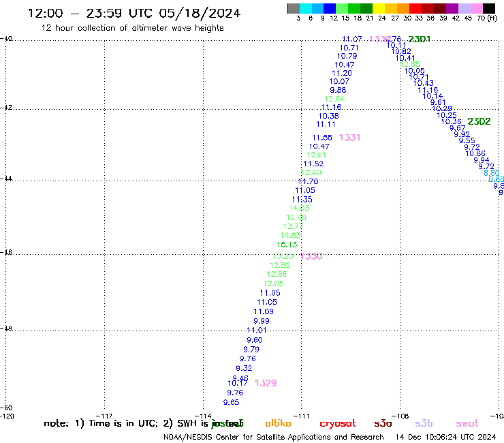Click the -108 longitude axis label
Image resolution: width=504 pixels, height=443 pixels.
click(400, 416)
